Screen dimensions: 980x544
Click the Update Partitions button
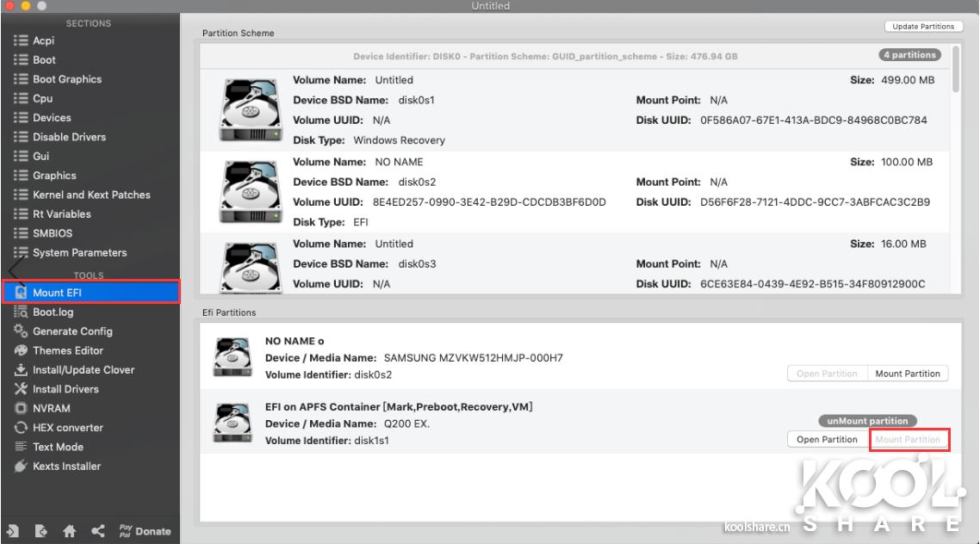tap(922, 27)
